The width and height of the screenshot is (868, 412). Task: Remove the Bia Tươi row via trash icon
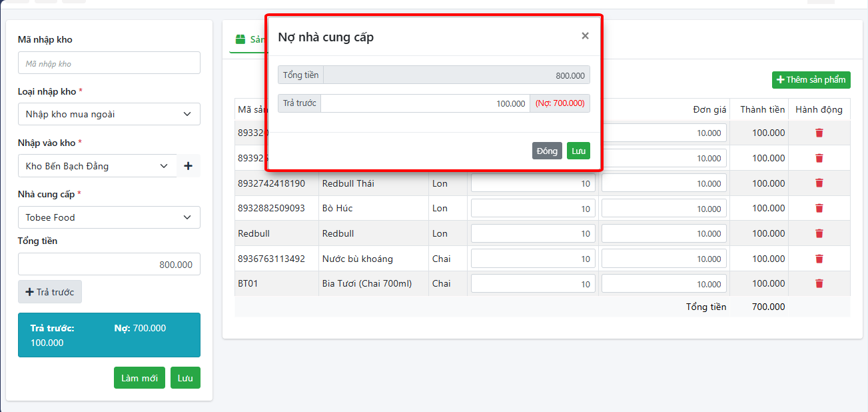tap(819, 283)
